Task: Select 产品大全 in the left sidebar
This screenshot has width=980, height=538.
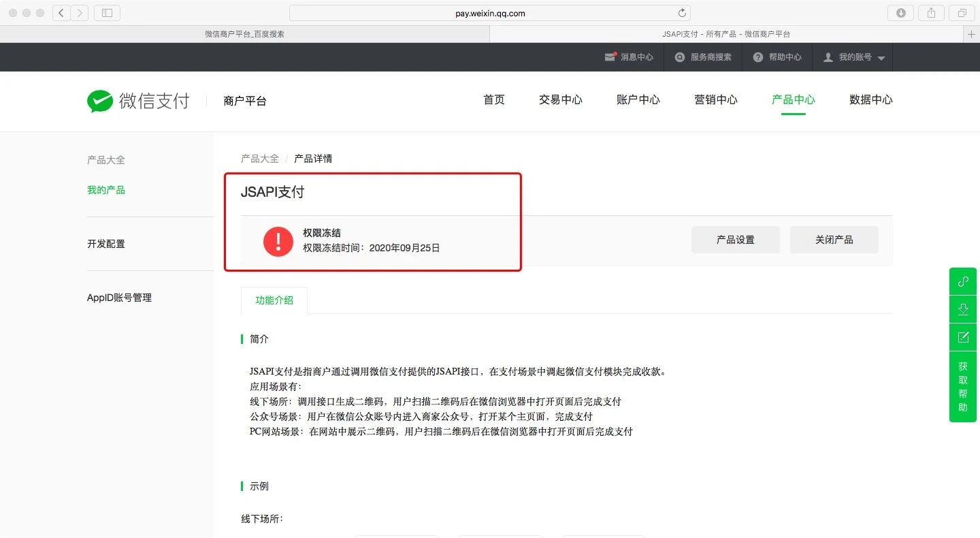Action: (x=106, y=160)
